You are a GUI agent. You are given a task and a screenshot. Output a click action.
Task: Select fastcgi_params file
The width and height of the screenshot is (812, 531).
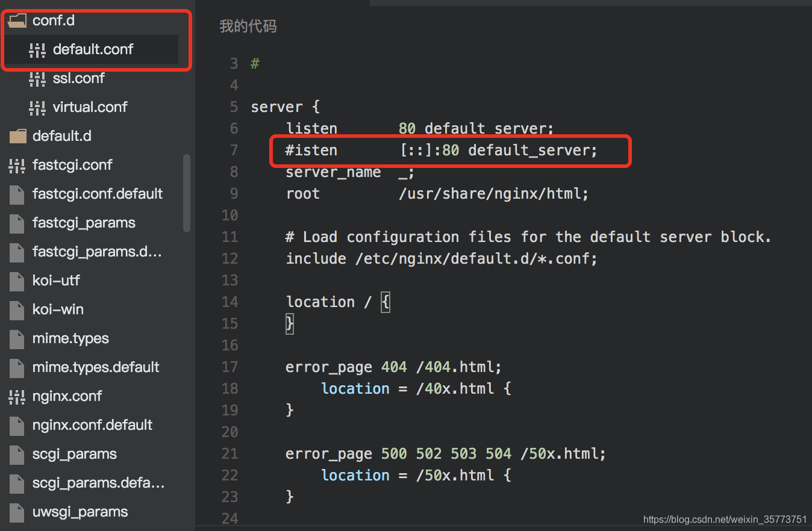[84, 223]
